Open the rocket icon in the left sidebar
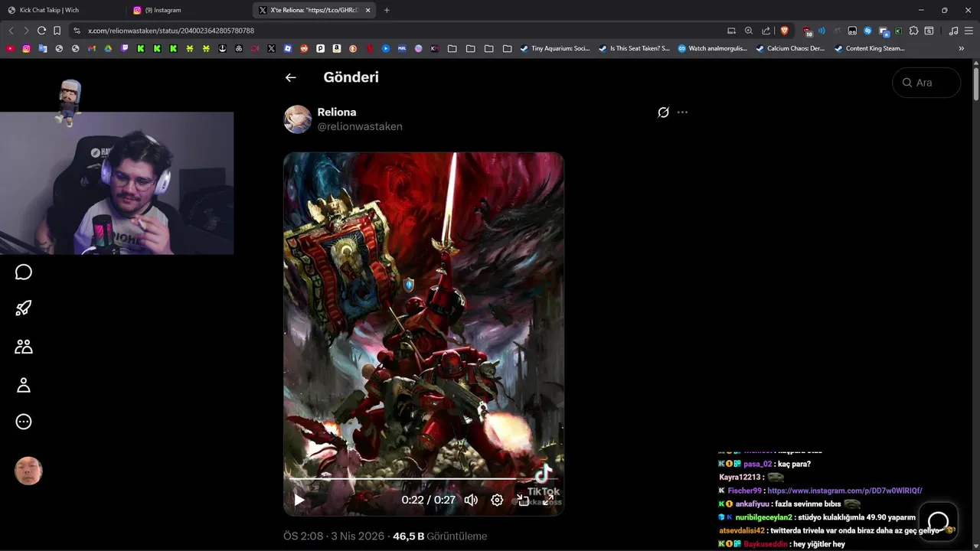 [x=24, y=308]
